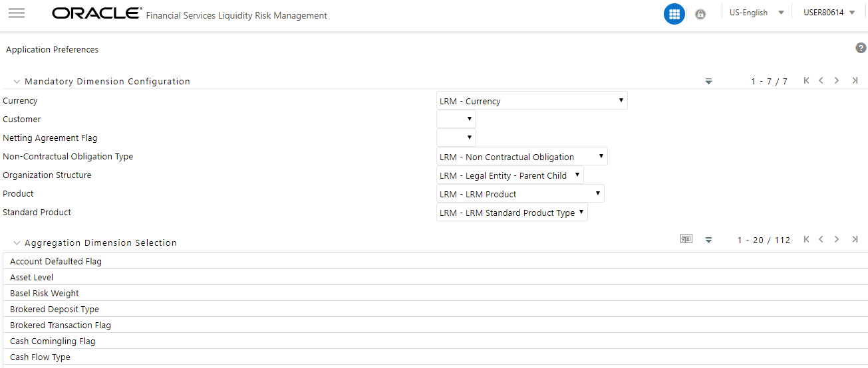868x368 pixels.
Task: Select the Asset Level row
Action: (435, 277)
